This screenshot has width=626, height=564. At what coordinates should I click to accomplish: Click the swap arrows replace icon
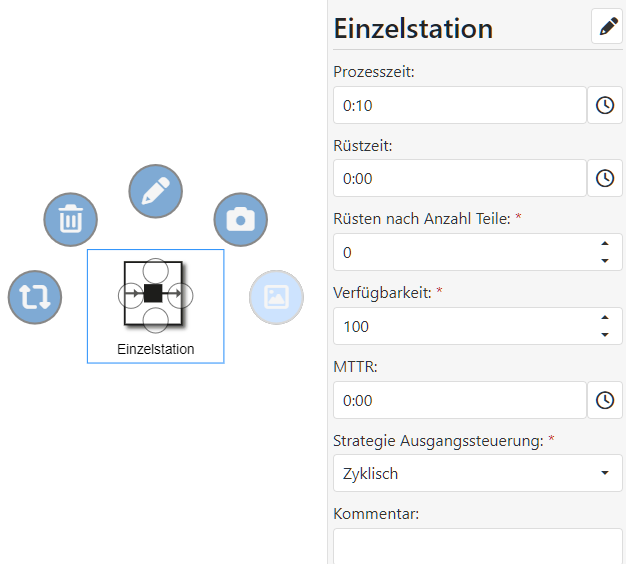[35, 297]
